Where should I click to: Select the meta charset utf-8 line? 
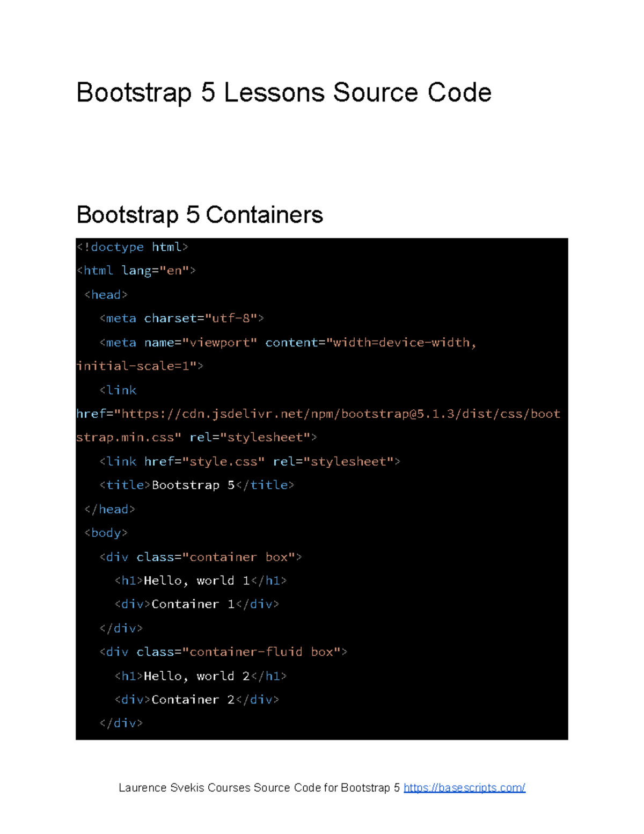click(181, 318)
